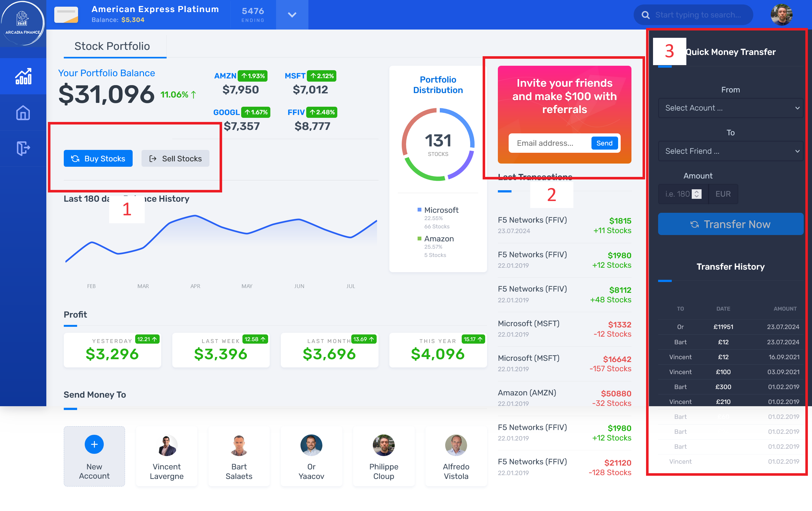Click the portfolio balance $31,096
The width and height of the screenshot is (812, 511).
click(x=107, y=94)
